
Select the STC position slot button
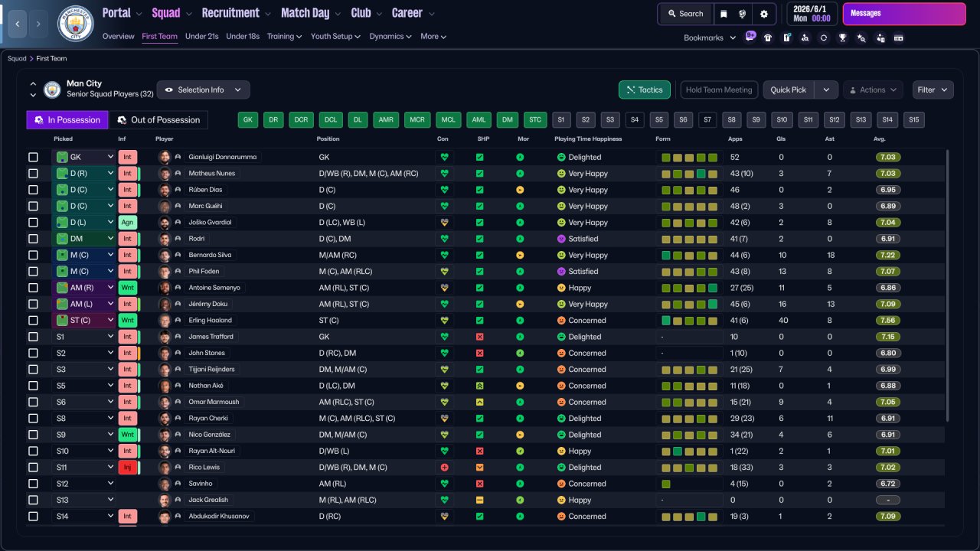point(535,119)
